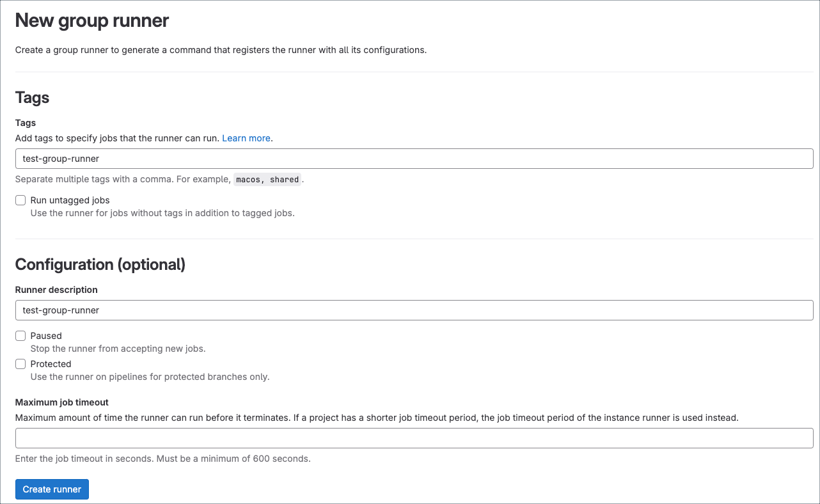Select the 600 seconds minimum hint text
Viewport: 820px width, 504px height.
pyautogui.click(x=162, y=459)
